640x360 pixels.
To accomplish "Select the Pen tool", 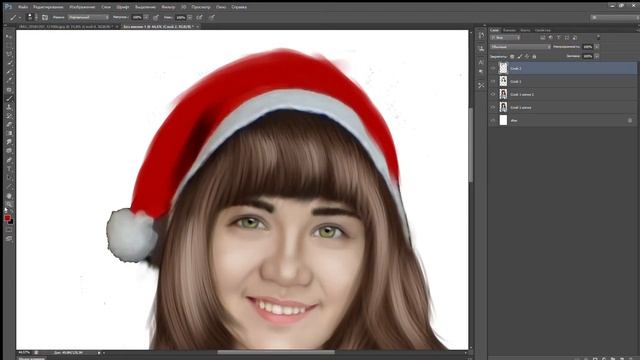I will click(9, 160).
